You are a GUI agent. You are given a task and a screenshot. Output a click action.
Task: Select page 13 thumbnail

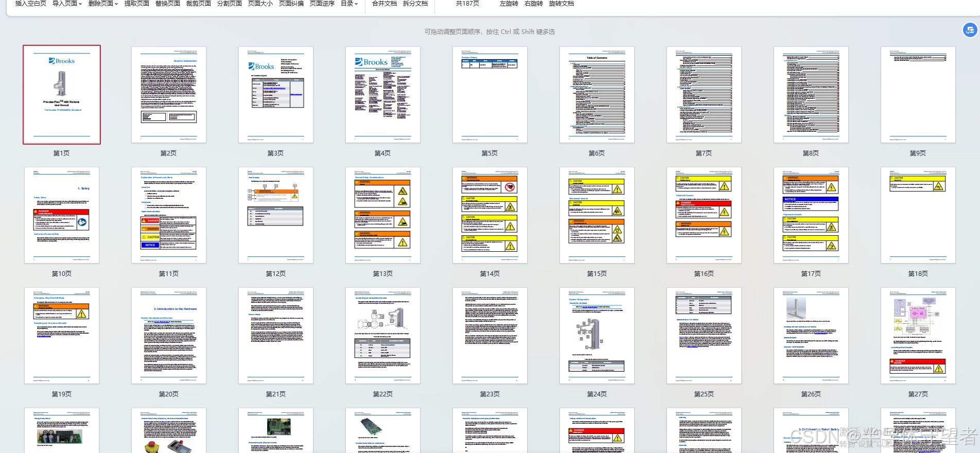pyautogui.click(x=383, y=215)
